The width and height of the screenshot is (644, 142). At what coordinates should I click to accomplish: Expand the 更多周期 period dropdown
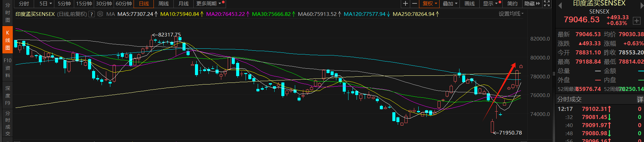point(209,4)
